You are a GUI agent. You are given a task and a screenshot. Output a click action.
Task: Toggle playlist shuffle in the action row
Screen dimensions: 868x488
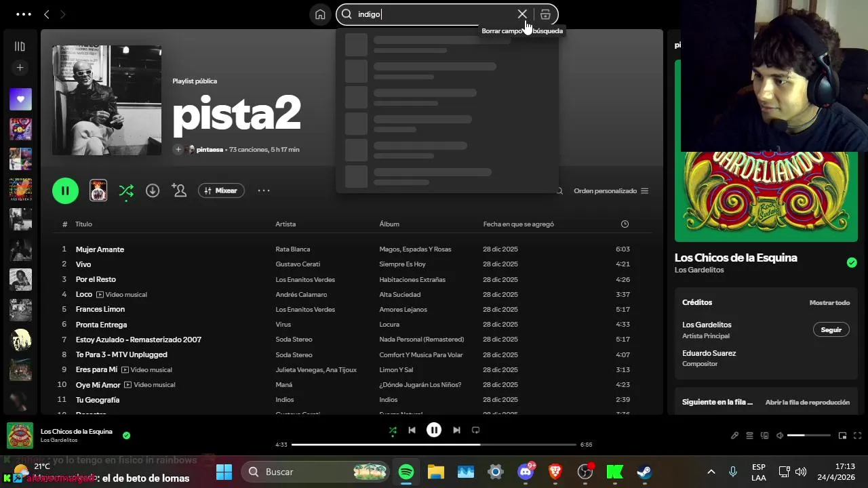point(126,191)
